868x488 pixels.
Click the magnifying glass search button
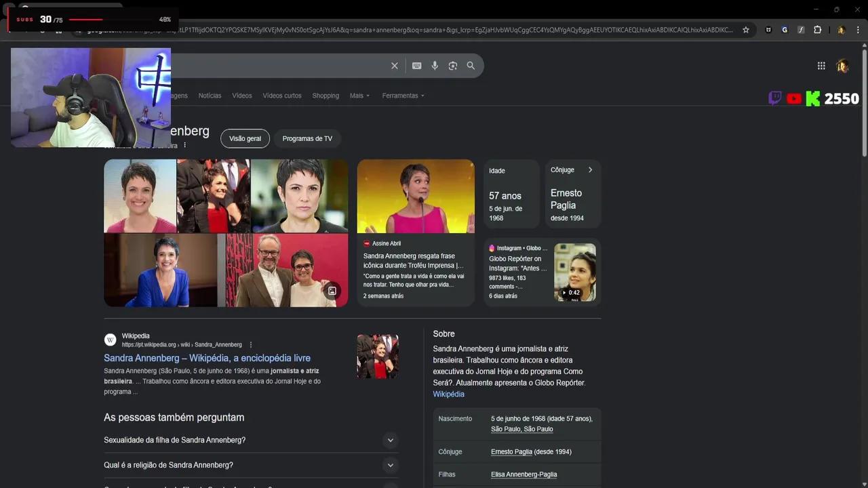pyautogui.click(x=471, y=66)
